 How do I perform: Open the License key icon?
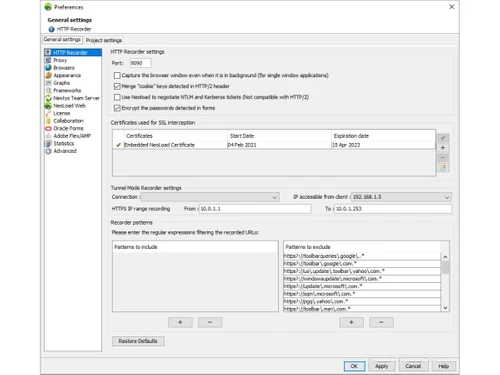48,113
